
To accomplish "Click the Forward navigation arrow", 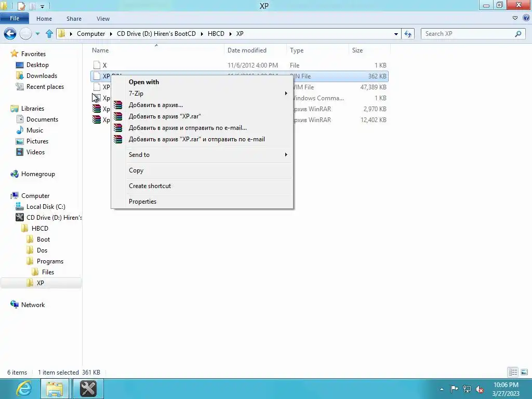I will pos(26,34).
